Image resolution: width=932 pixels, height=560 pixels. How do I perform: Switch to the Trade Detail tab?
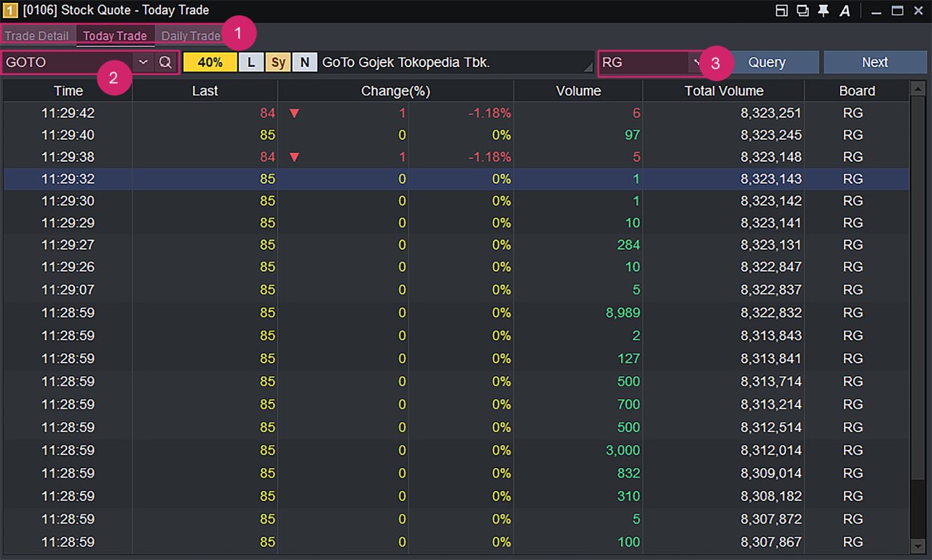pos(36,36)
